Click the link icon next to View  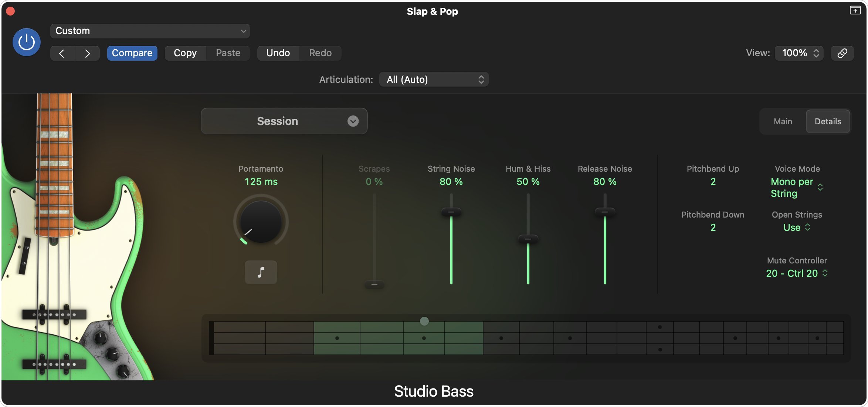[x=843, y=53]
